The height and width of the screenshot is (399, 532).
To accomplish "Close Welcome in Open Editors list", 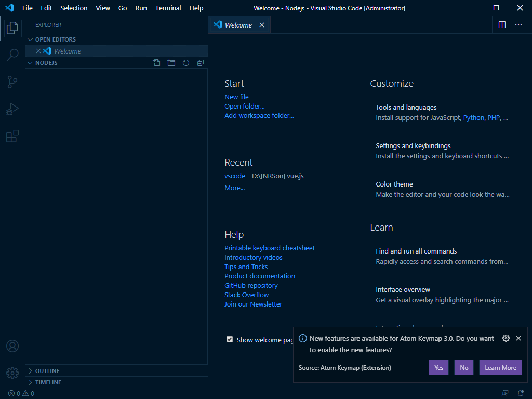I will click(38, 51).
